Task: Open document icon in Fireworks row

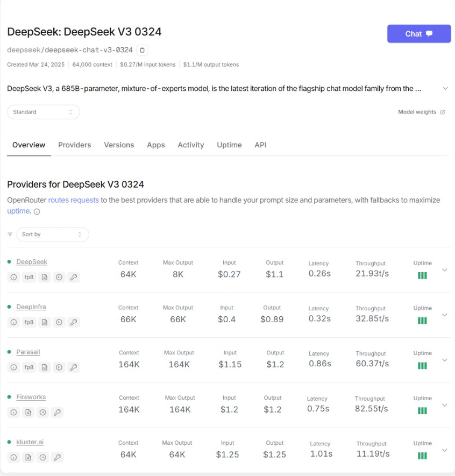Action: pos(28,412)
